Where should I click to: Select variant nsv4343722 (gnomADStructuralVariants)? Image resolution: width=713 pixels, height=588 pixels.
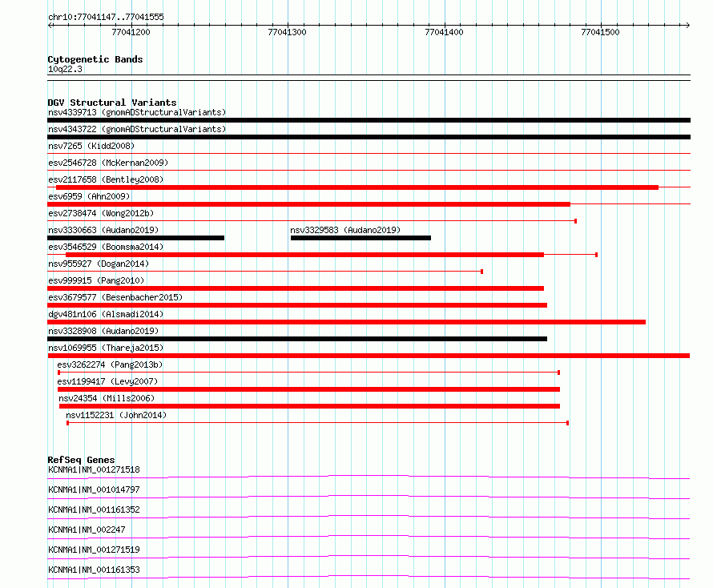point(137,129)
